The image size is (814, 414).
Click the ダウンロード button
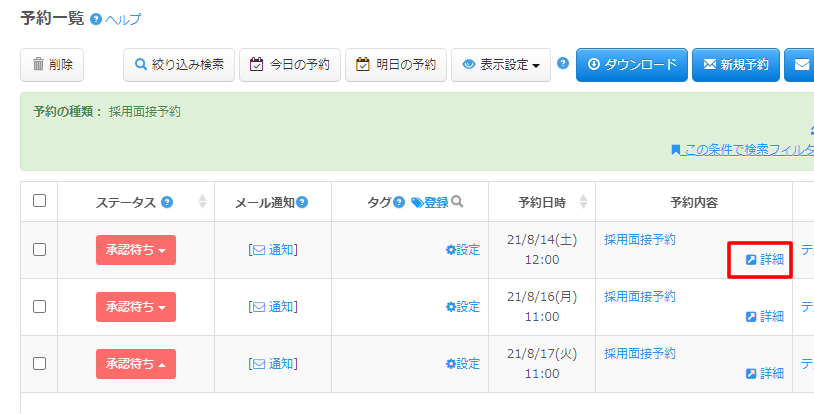[x=632, y=65]
